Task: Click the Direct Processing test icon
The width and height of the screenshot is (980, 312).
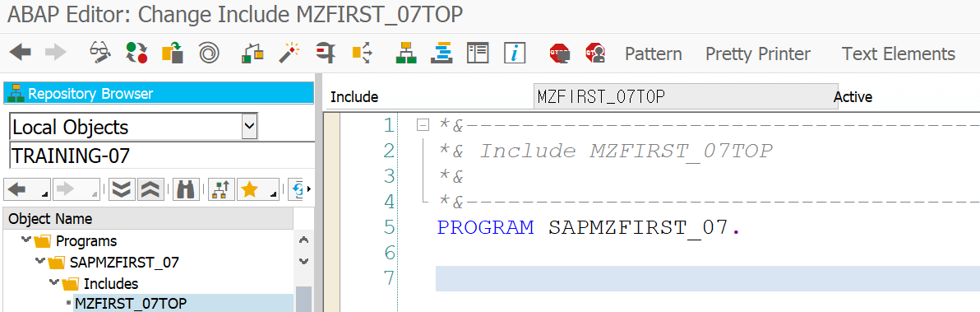Action: 325,54
